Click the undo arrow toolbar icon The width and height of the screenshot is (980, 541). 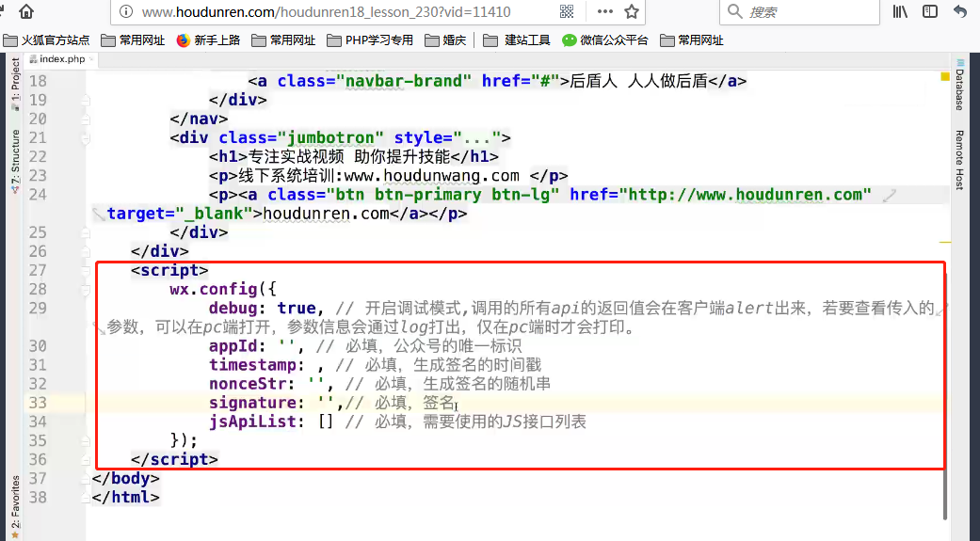(x=960, y=11)
